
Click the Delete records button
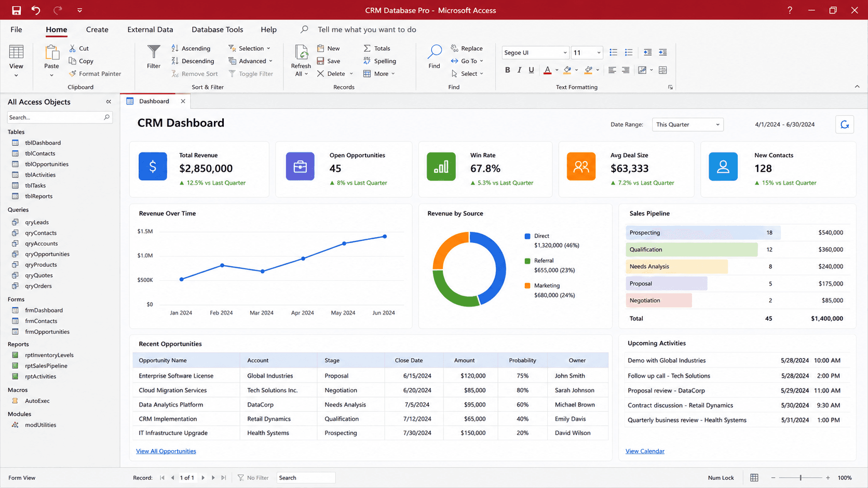click(335, 74)
